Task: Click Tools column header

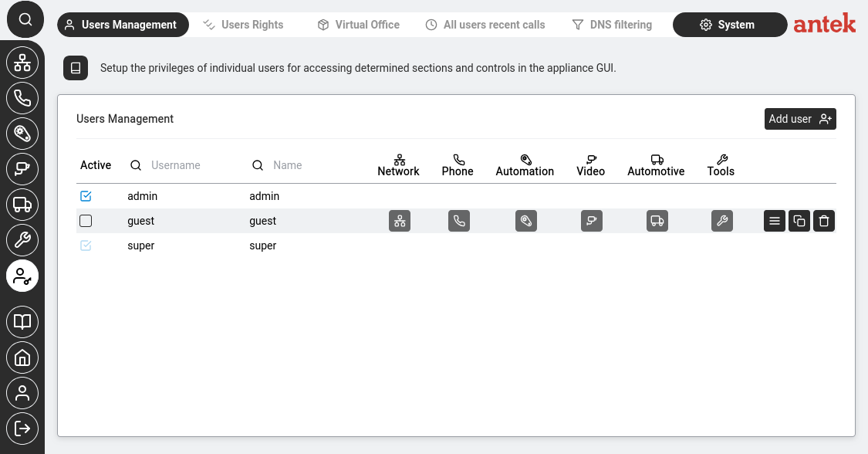Action: point(721,165)
